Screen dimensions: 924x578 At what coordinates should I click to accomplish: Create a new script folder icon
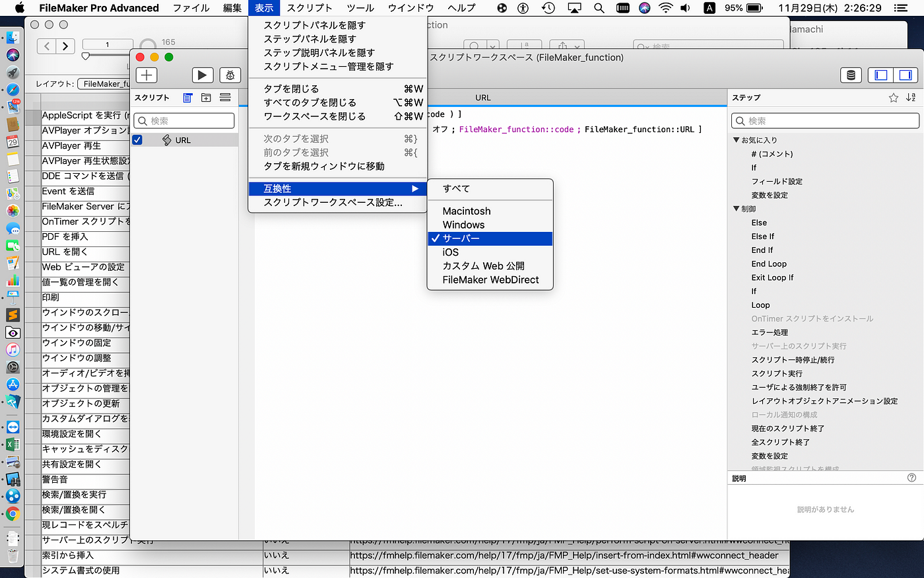coord(206,98)
